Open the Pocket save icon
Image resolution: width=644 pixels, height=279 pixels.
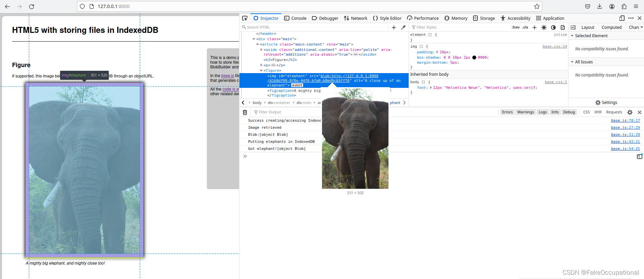click(x=588, y=6)
